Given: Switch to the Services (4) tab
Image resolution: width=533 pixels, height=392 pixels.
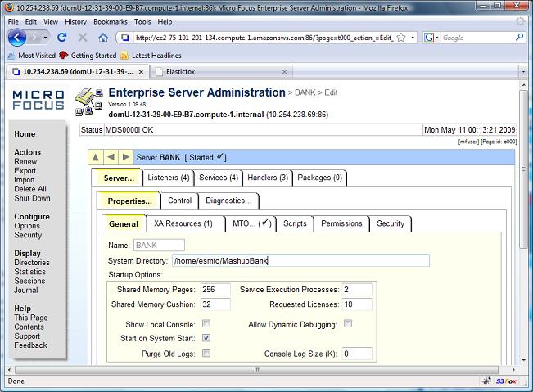Looking at the screenshot, I should (x=219, y=178).
